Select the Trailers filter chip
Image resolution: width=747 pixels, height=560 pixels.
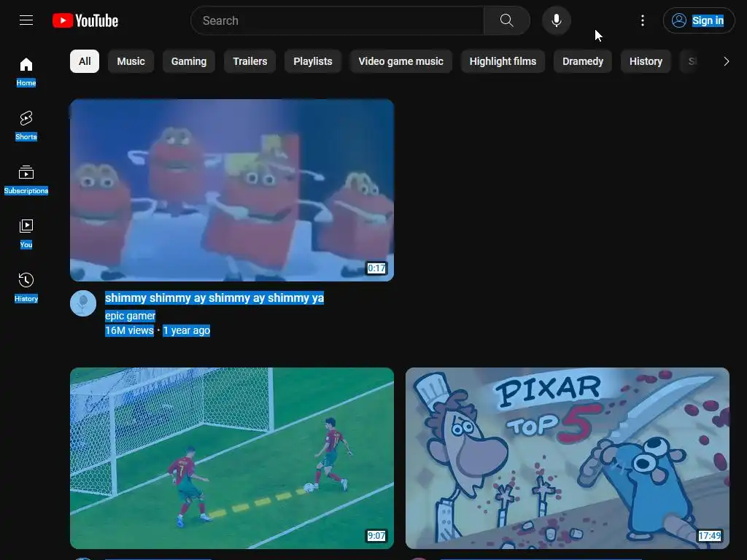click(x=250, y=61)
